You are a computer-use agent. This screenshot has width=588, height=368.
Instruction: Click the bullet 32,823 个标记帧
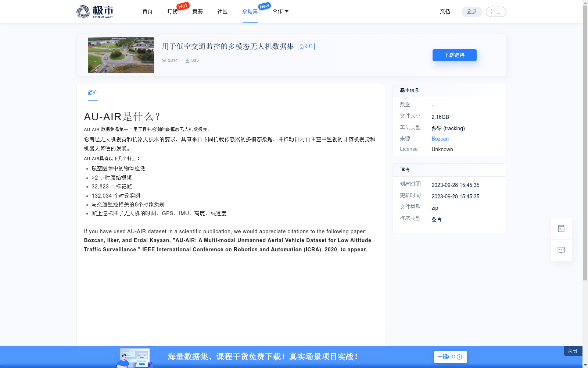112,187
